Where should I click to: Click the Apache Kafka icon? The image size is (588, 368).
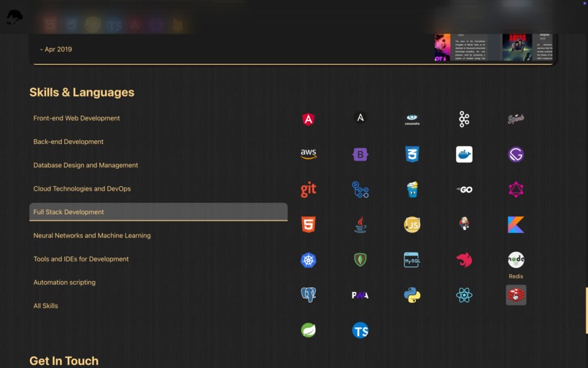coord(464,120)
